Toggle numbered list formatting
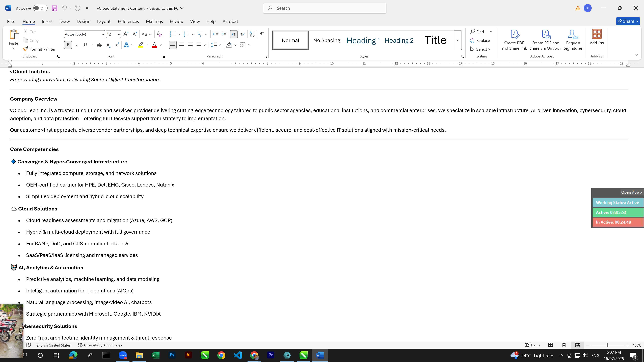Viewport: 644px width, 362px height. click(186, 34)
